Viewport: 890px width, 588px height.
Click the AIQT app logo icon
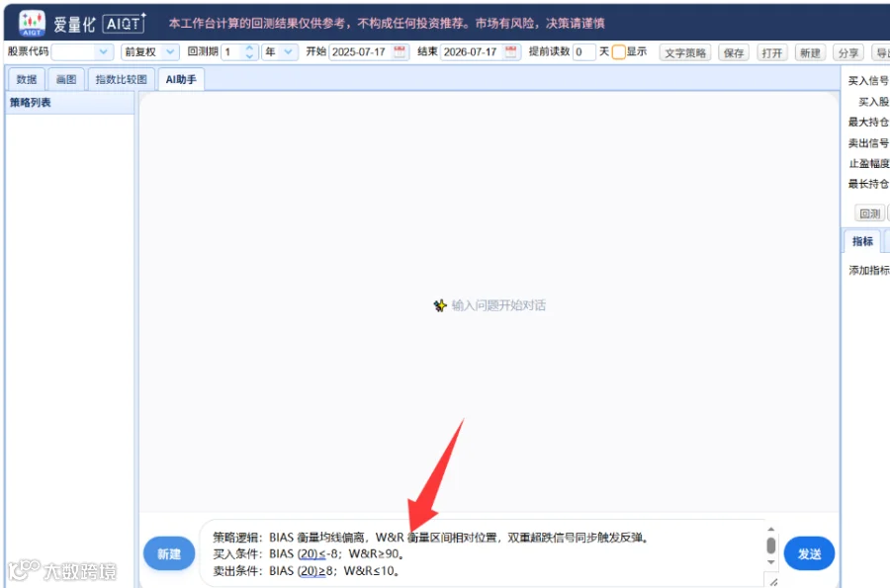tap(32, 24)
